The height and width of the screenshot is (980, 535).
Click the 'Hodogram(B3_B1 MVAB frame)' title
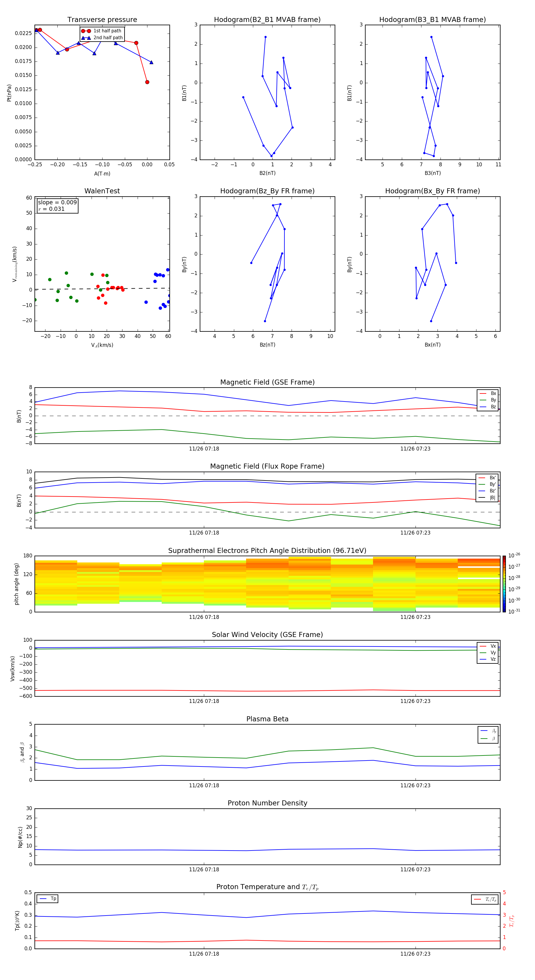[x=432, y=20]
